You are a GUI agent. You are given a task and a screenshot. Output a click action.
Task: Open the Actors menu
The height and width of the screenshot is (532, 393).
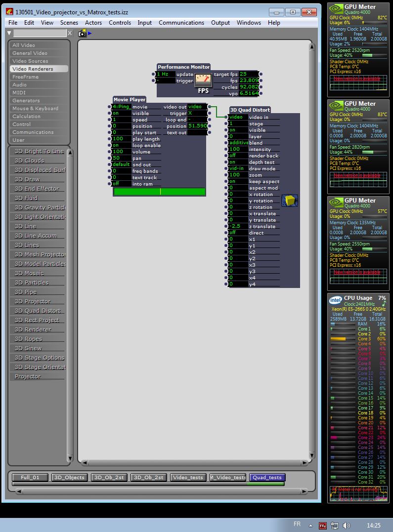tap(93, 23)
